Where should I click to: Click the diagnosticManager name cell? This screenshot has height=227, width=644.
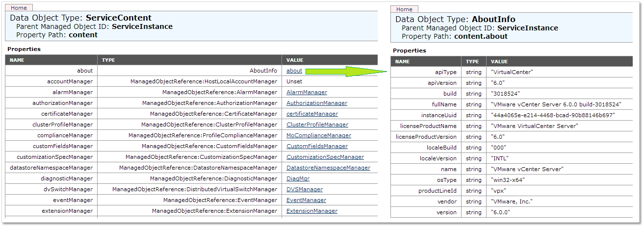pyautogui.click(x=51, y=178)
